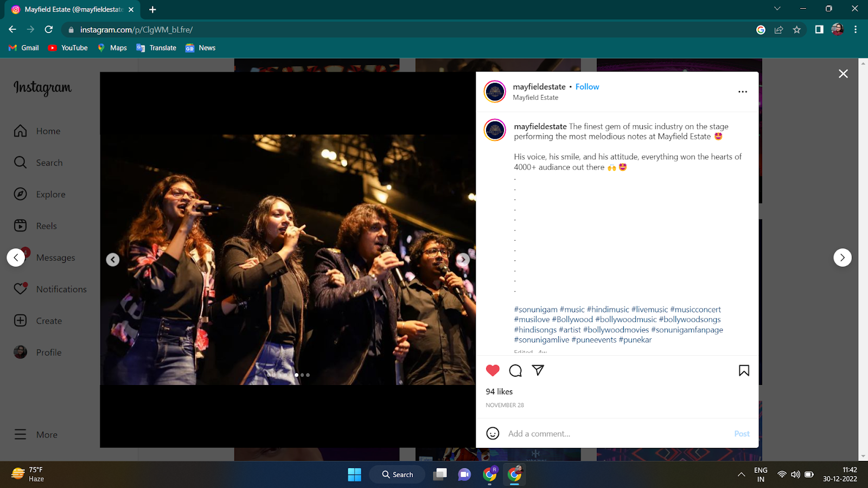Follow the mayfieldestate account
This screenshot has height=488, width=868.
pos(587,87)
